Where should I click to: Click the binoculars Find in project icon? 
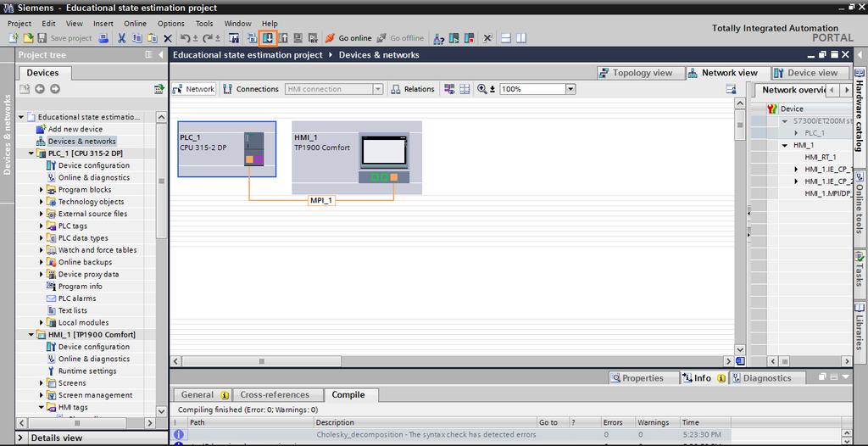(234, 38)
